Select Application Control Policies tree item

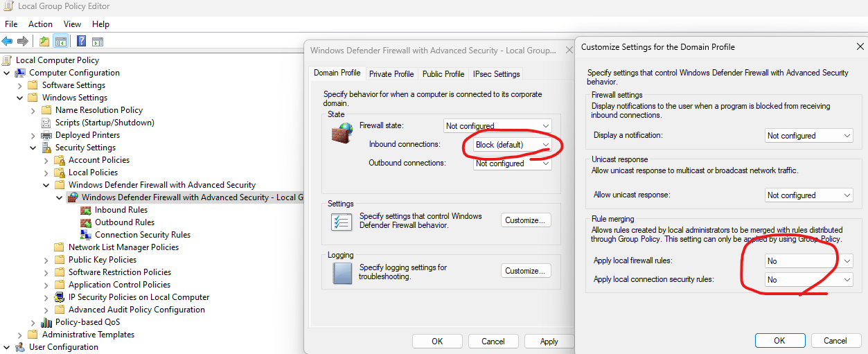119,285
